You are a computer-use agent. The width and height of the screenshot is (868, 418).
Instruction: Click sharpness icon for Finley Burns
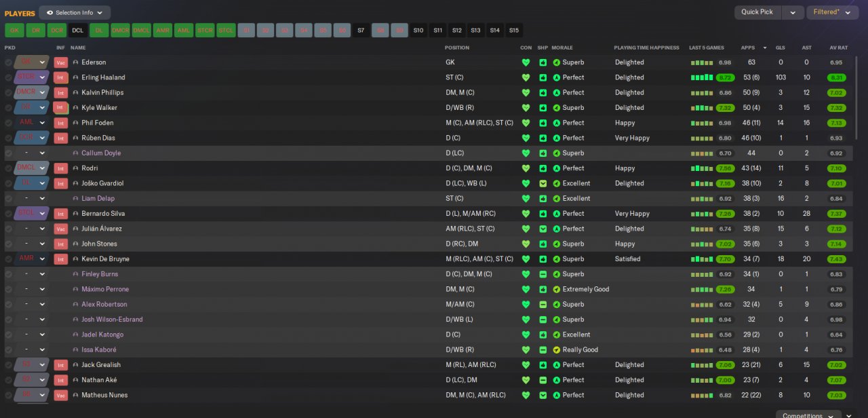pos(543,274)
